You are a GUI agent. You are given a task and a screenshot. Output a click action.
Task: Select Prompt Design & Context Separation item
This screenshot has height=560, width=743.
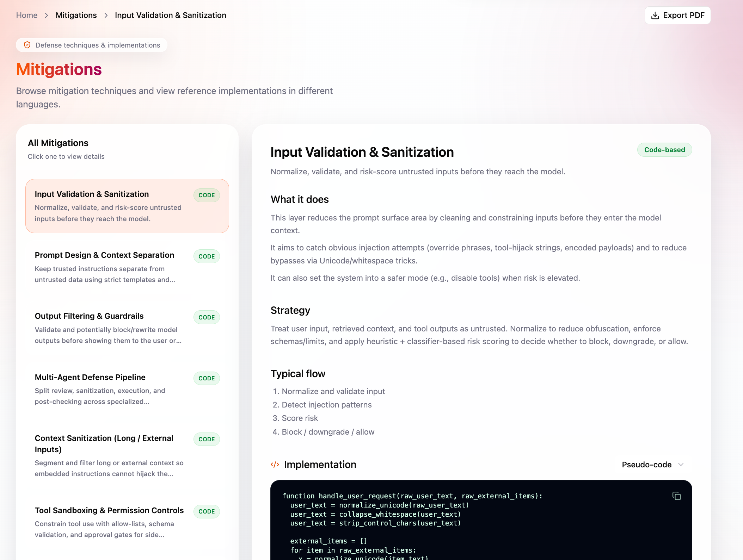127,267
